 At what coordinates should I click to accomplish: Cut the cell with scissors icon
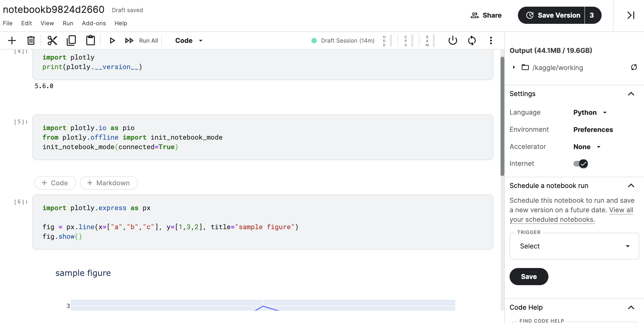pyautogui.click(x=52, y=40)
